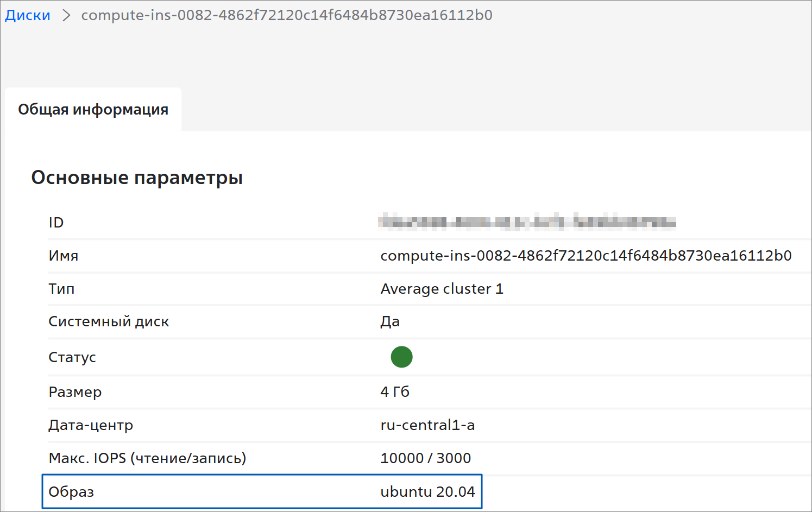
Task: Click the green status indicator circle
Action: pyautogui.click(x=401, y=357)
